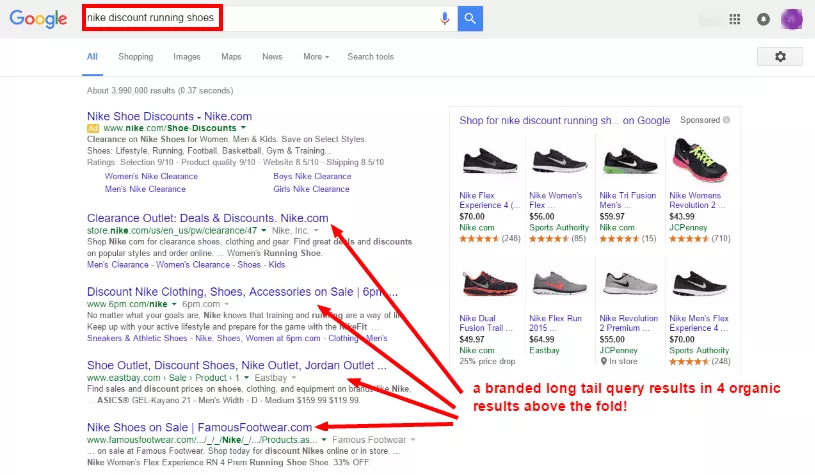Expand dropdown arrow next to Famous Footwear

click(x=413, y=440)
